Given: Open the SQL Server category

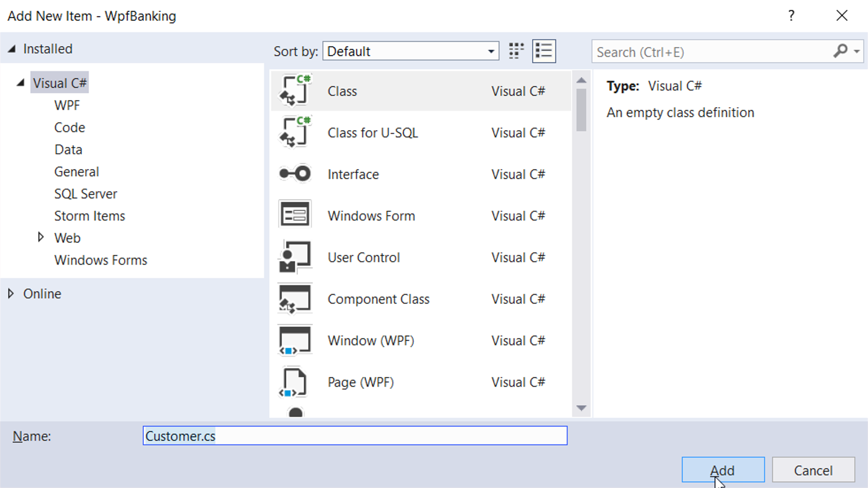Looking at the screenshot, I should point(86,194).
